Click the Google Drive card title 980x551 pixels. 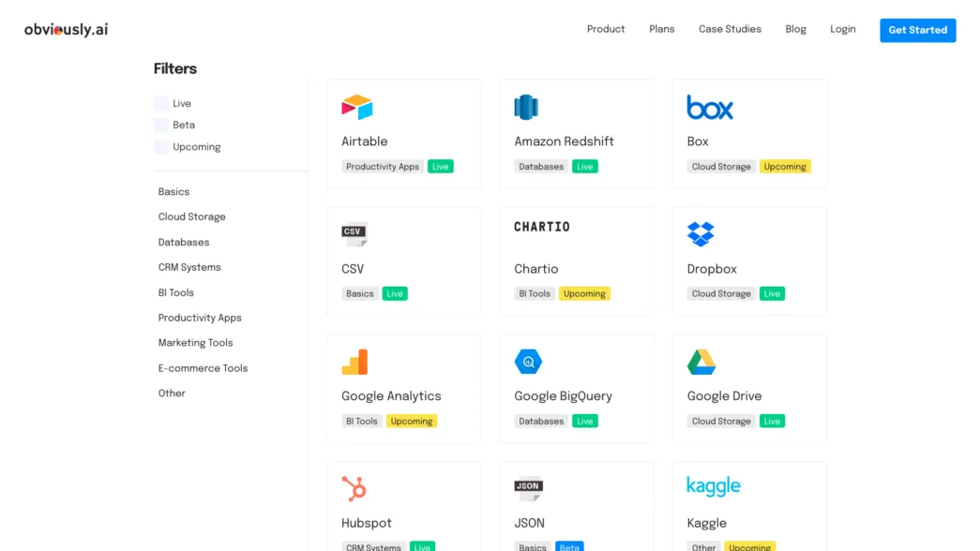[724, 396]
